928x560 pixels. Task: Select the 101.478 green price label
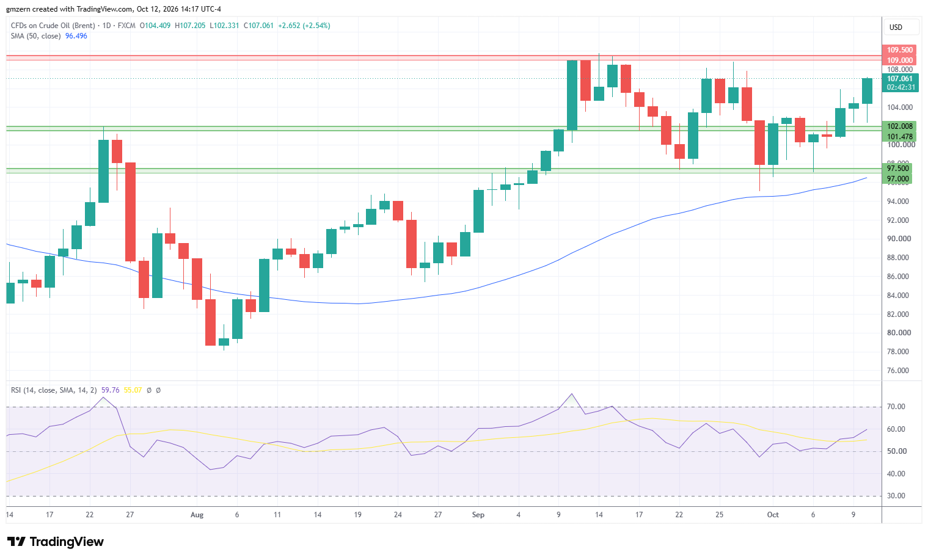[900, 137]
